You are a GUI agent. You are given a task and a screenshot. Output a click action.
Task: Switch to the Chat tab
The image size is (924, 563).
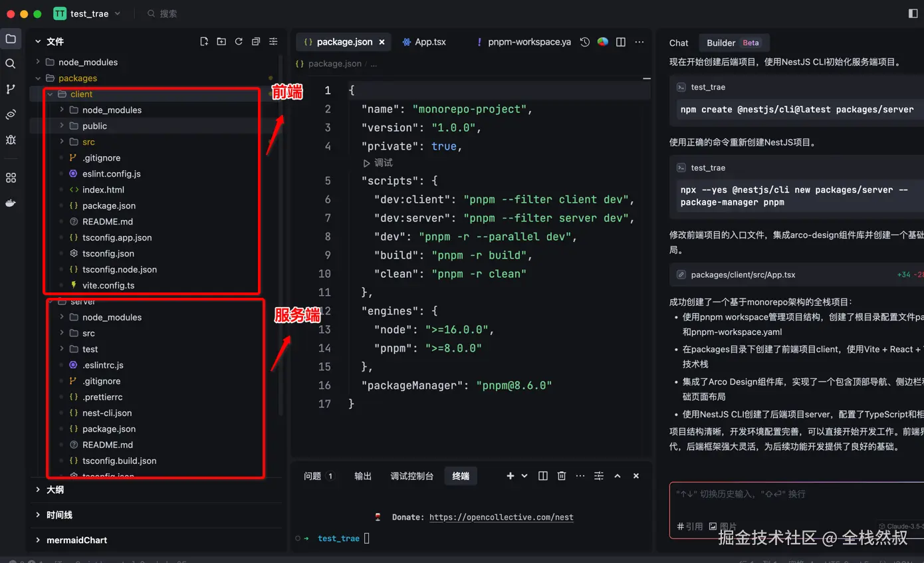pyautogui.click(x=679, y=43)
